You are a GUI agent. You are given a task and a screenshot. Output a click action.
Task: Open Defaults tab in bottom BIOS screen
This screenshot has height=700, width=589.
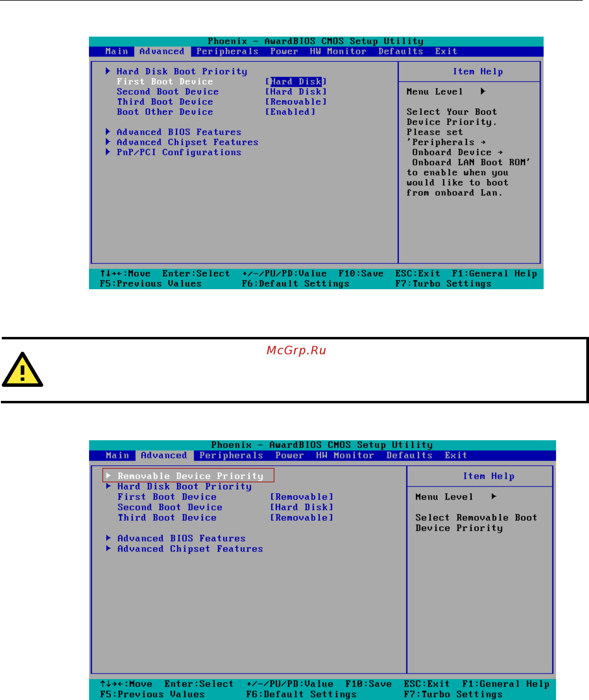(x=409, y=456)
